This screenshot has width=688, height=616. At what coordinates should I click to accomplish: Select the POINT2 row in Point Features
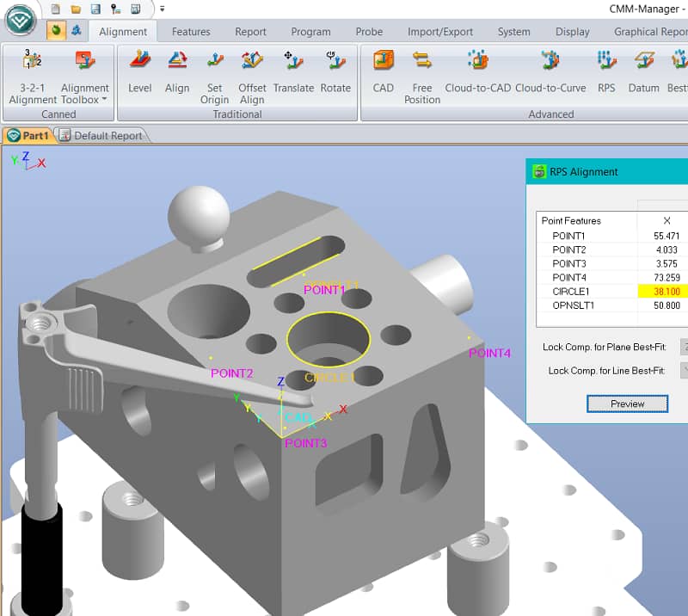point(568,249)
